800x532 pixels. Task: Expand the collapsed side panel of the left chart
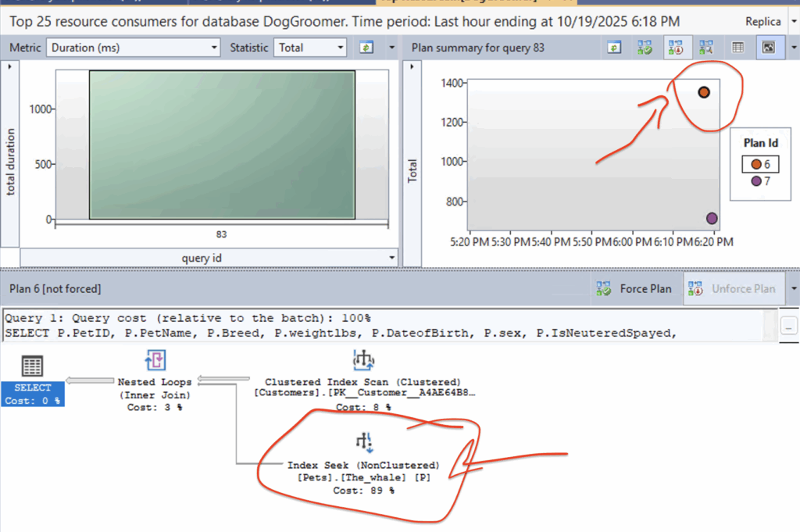(10, 67)
